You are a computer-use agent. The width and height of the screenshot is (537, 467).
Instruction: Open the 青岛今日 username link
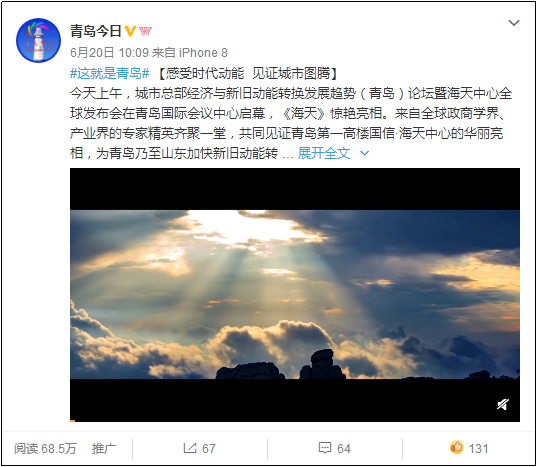[96, 31]
